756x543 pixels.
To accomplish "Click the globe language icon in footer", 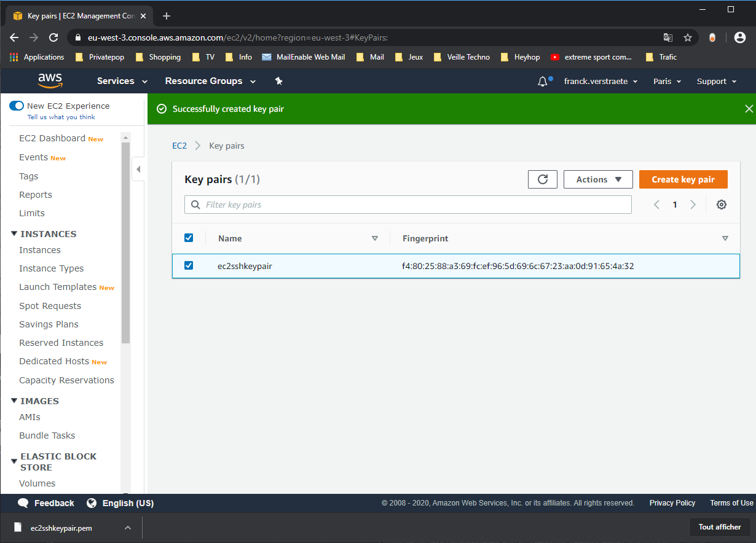I will (x=92, y=503).
